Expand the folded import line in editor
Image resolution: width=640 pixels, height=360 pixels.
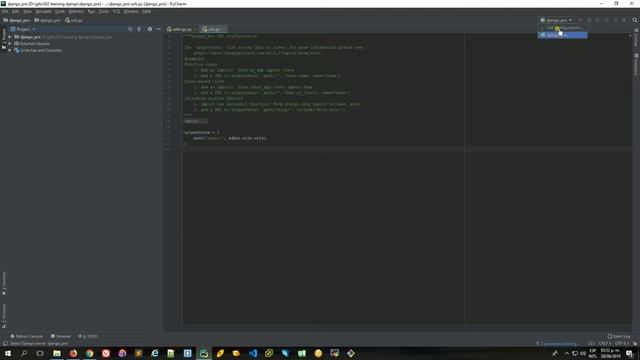click(196, 121)
